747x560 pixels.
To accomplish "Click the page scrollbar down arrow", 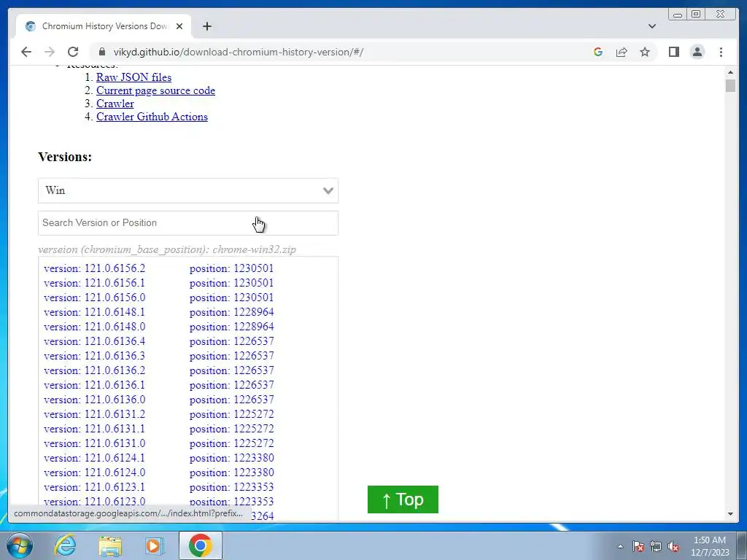I will click(730, 514).
